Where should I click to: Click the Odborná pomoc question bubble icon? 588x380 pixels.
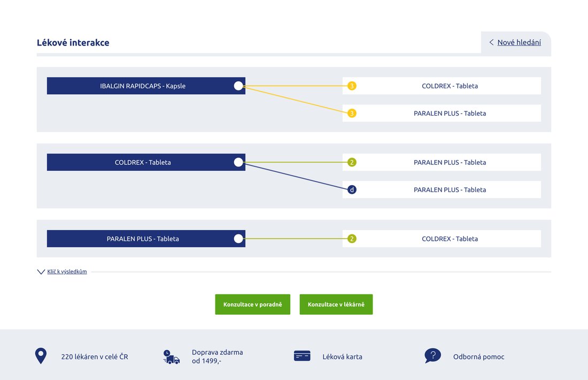(432, 355)
